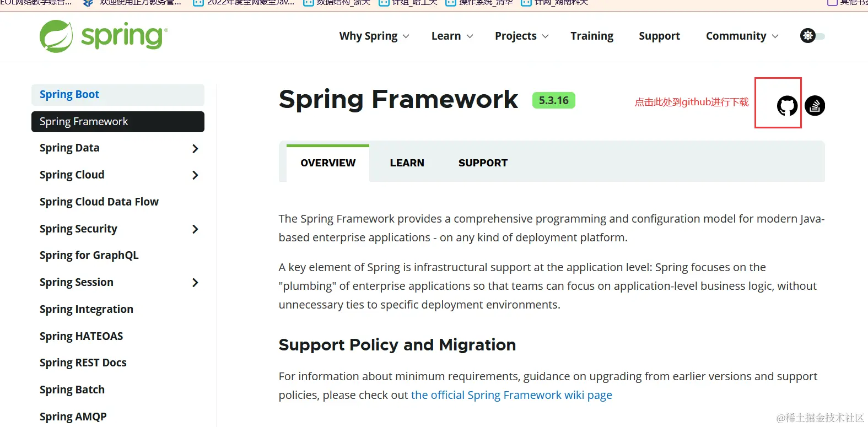Open Spring Security project link
The height and width of the screenshot is (427, 868).
[78, 229]
